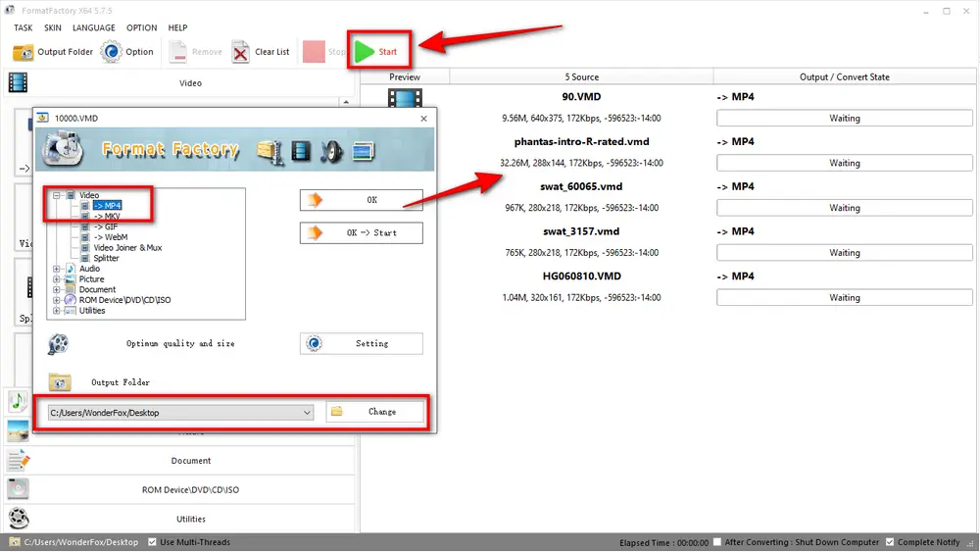
Task: Click the Setting button in dialog
Action: (x=362, y=344)
